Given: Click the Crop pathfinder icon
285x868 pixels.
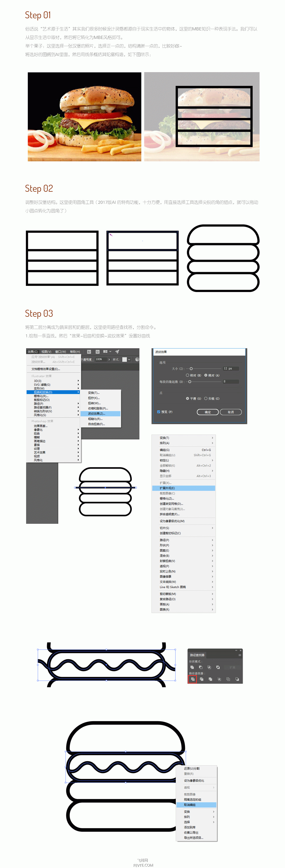Looking at the screenshot, I should [219, 679].
